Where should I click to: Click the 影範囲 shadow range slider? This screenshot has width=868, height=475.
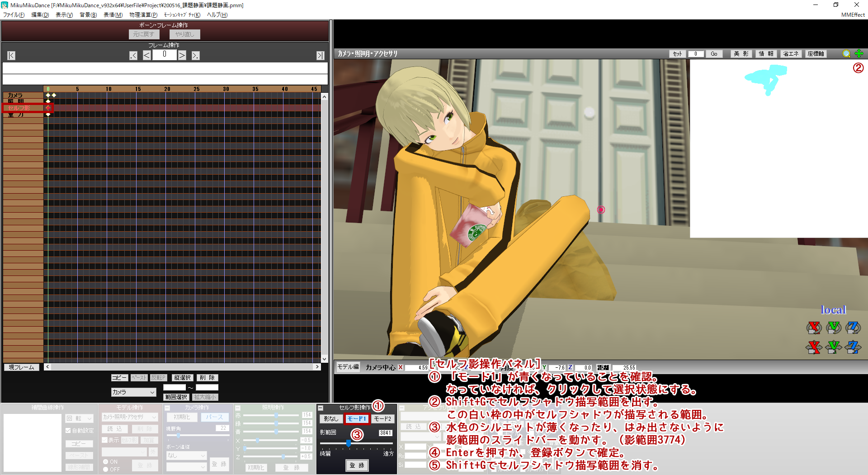[x=349, y=443]
